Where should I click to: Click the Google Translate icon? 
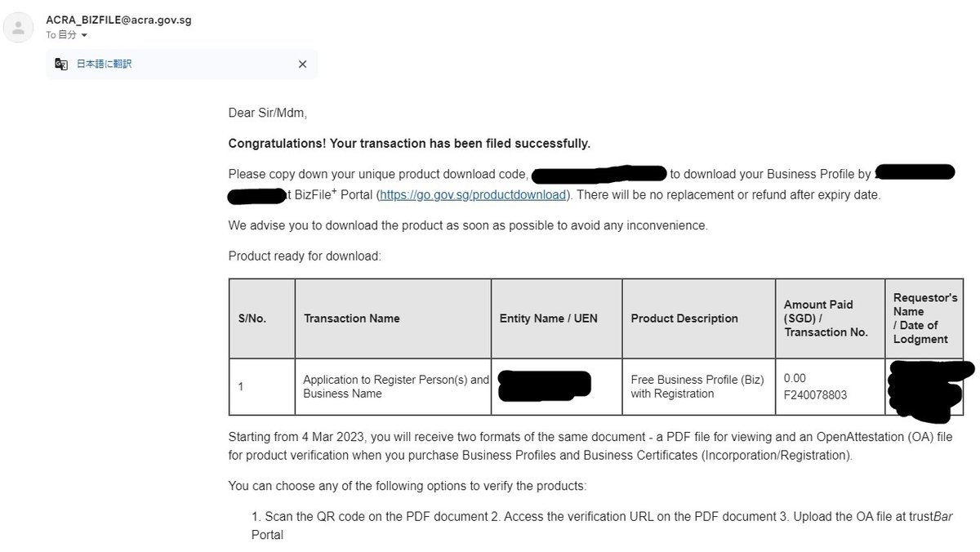pyautogui.click(x=61, y=64)
